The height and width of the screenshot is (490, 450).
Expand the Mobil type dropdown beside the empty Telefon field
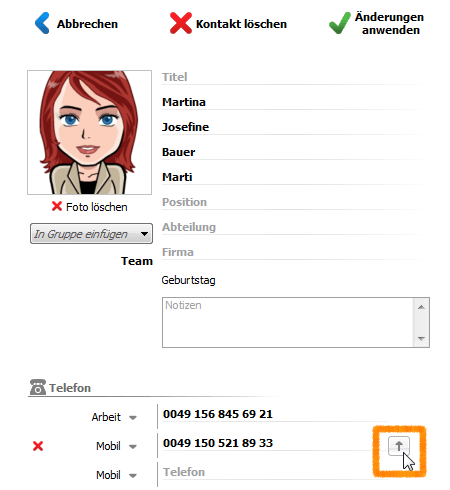(x=133, y=476)
